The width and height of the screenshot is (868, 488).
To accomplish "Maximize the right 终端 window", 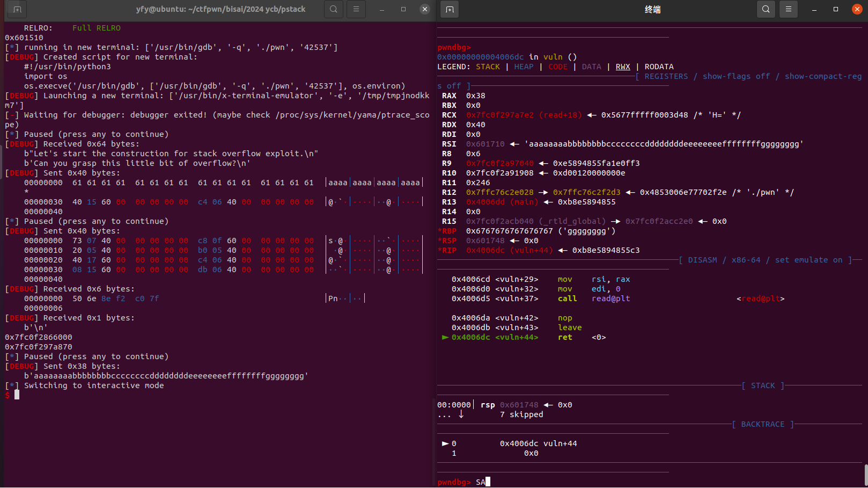I will [x=836, y=9].
